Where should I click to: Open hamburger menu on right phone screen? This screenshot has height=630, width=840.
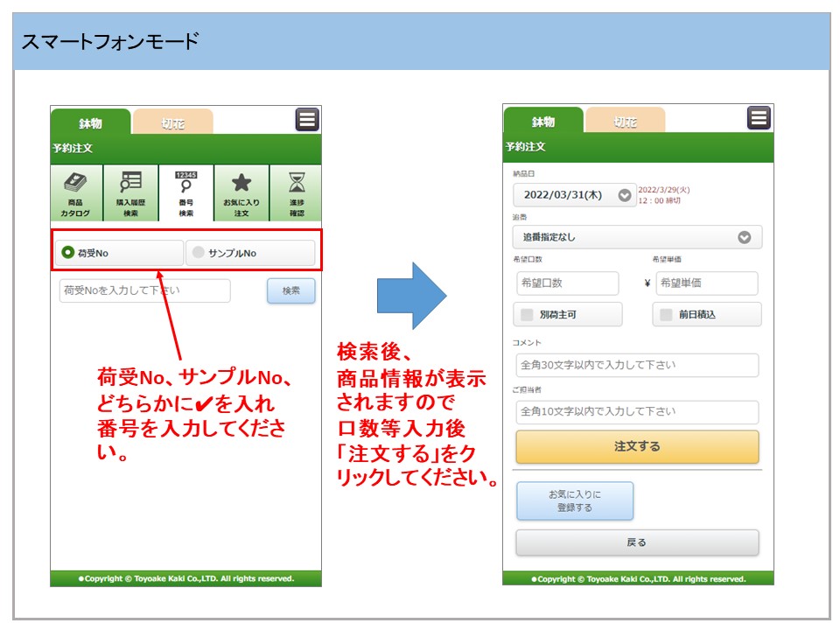(759, 118)
